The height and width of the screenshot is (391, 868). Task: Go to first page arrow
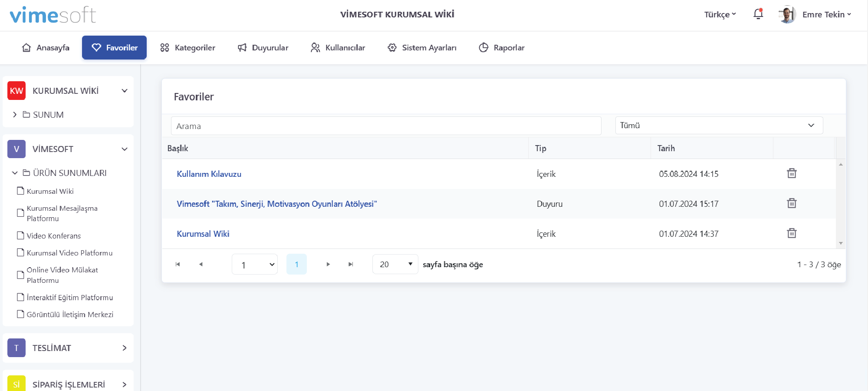point(178,264)
